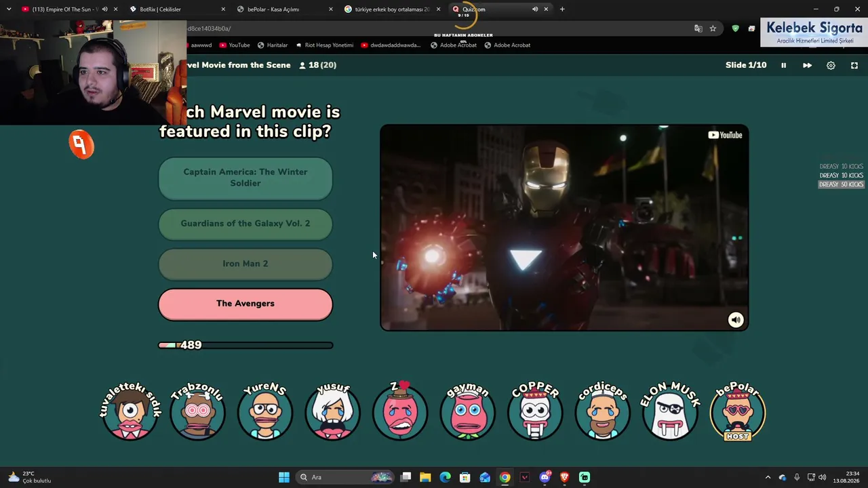Screen dimensions: 868x488
Task: Mute audio on the Quiz tab
Action: pyautogui.click(x=535, y=9)
